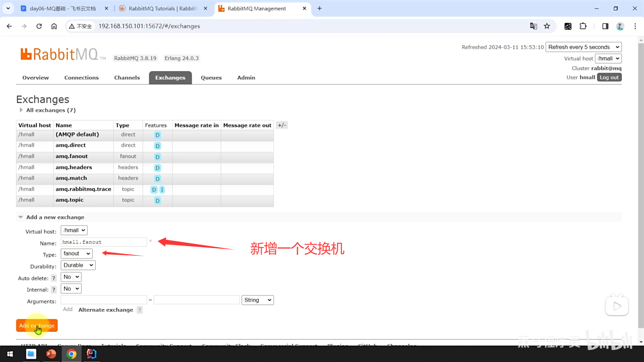This screenshot has width=644, height=362.
Task: Click the browser reload icon
Action: tap(39, 26)
